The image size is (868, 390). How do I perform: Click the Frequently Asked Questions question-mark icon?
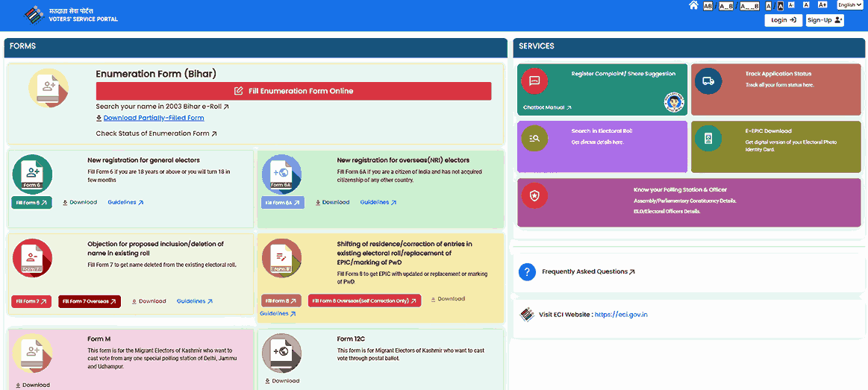527,271
